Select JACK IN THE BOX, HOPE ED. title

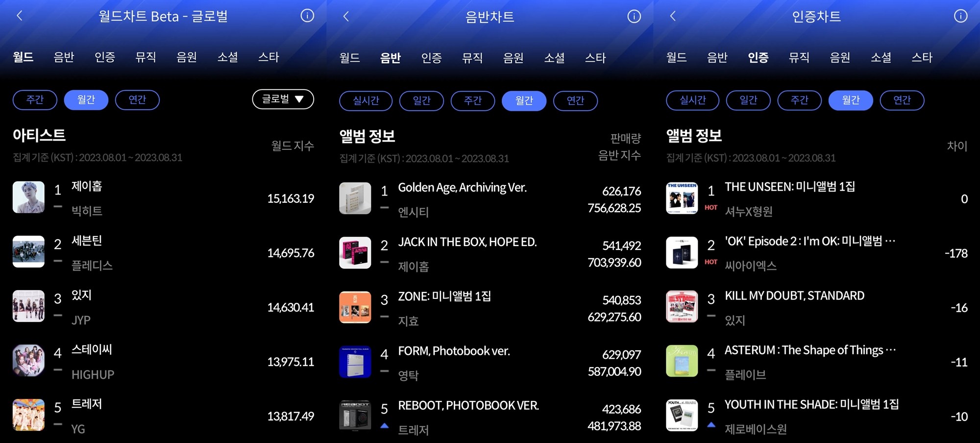[467, 242]
